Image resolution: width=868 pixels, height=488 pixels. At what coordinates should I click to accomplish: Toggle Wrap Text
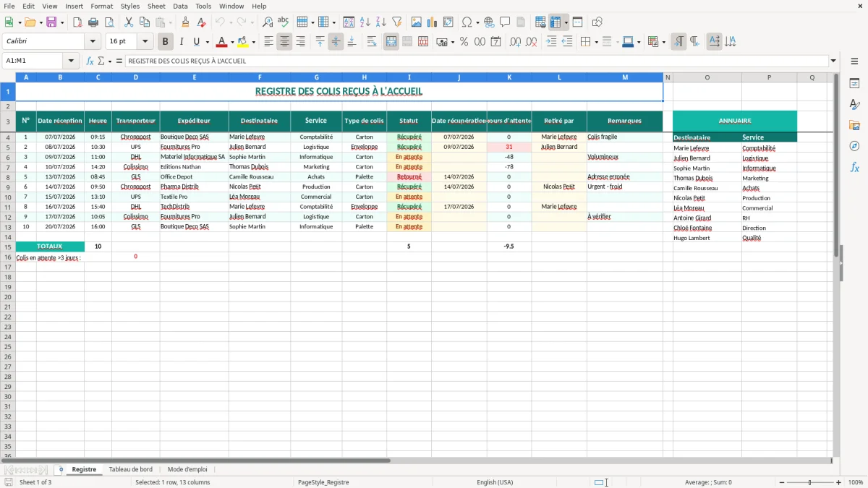coord(372,42)
